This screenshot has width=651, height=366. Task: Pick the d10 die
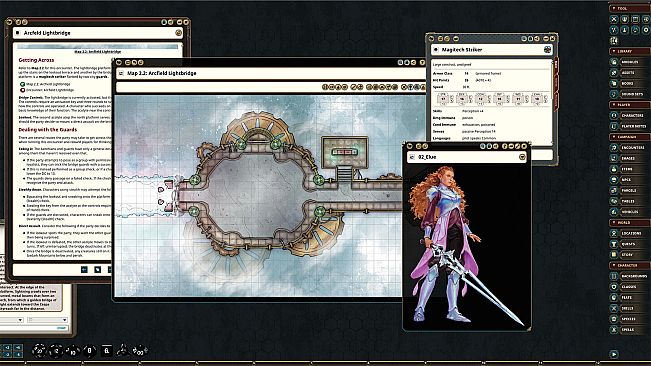(73, 351)
